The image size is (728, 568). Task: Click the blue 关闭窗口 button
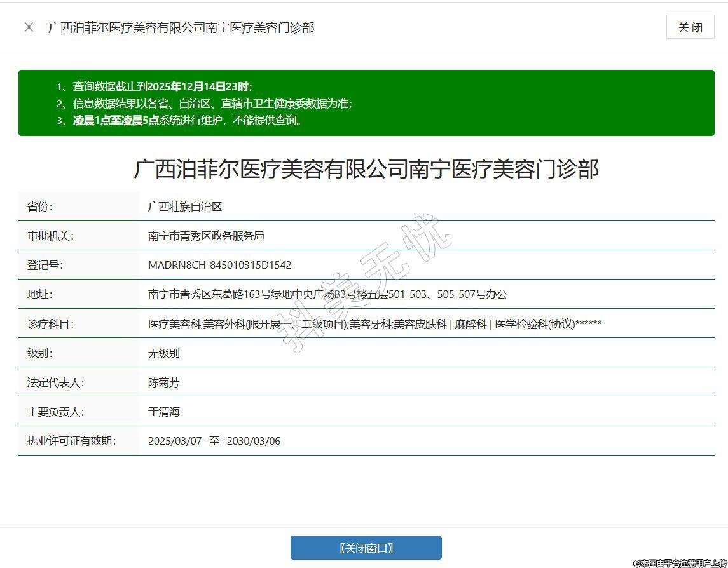(366, 548)
